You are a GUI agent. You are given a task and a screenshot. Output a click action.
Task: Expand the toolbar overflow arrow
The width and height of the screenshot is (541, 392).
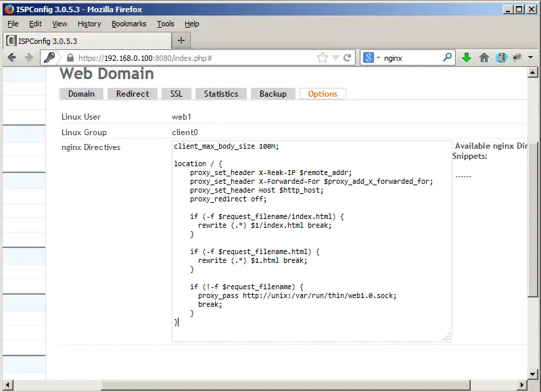tap(531, 57)
